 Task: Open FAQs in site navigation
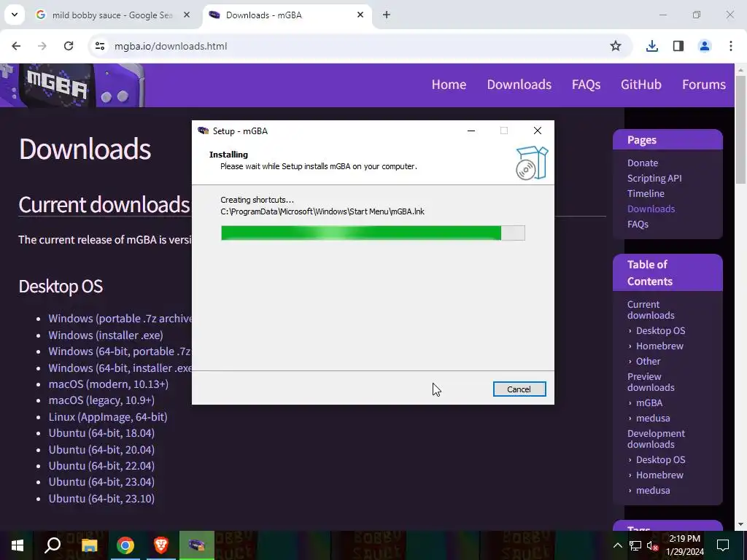(586, 85)
